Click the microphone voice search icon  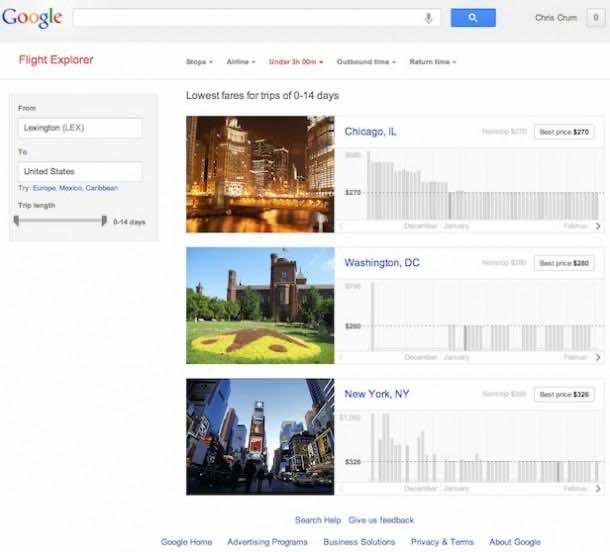[x=429, y=18]
